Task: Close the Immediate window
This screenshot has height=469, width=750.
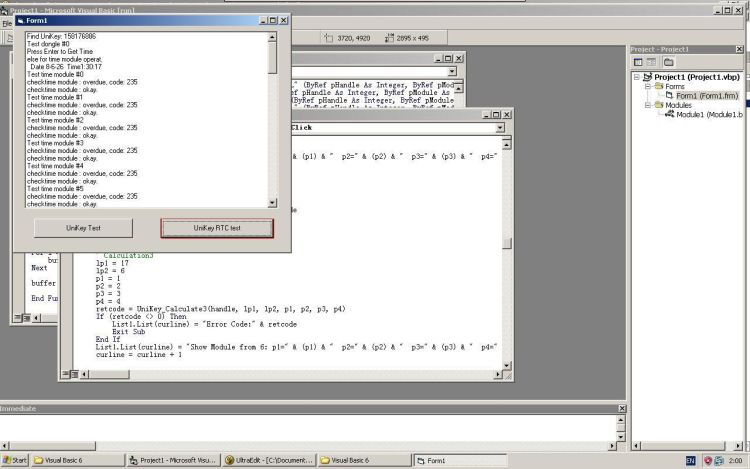Action: tap(622, 408)
